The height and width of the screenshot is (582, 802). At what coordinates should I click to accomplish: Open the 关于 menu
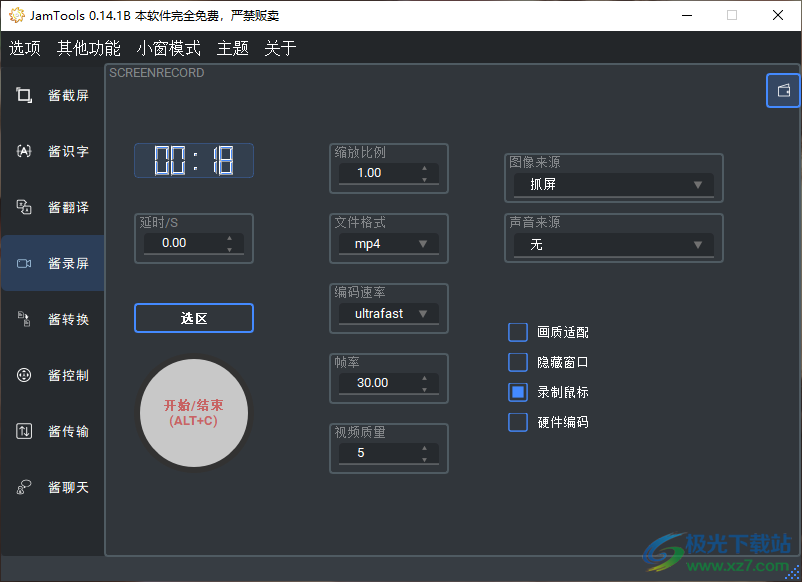pos(280,48)
